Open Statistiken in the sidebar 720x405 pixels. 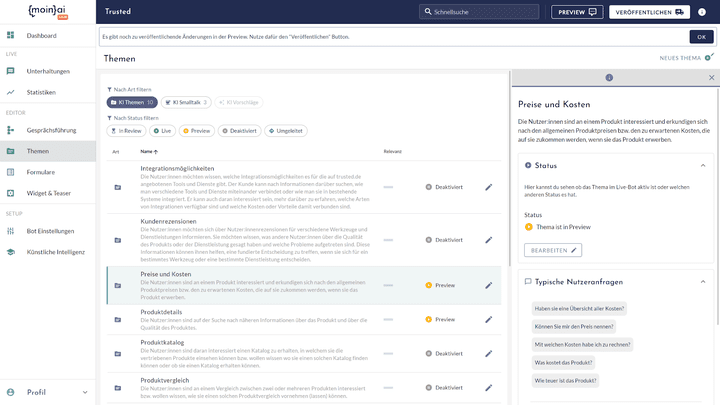[40, 92]
